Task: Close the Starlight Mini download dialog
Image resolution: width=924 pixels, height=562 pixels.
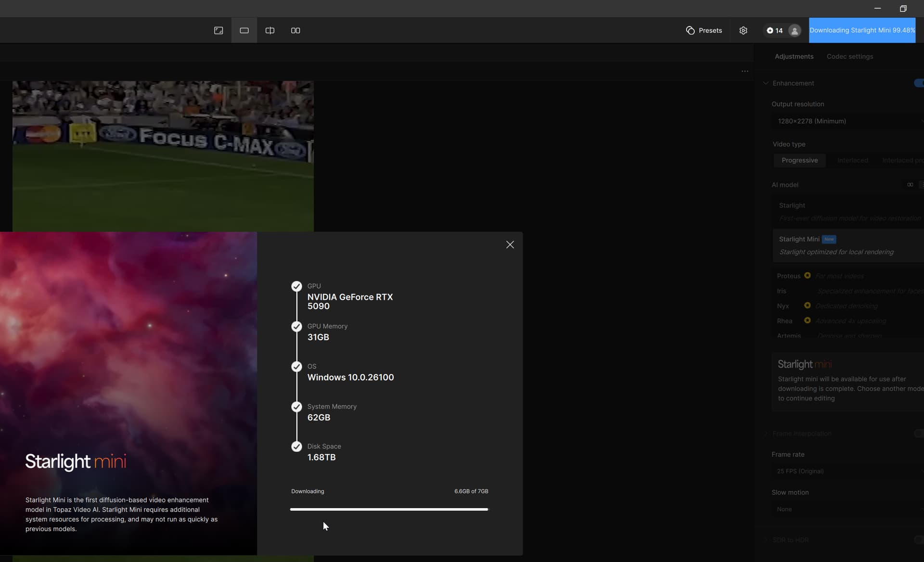Action: coord(510,244)
